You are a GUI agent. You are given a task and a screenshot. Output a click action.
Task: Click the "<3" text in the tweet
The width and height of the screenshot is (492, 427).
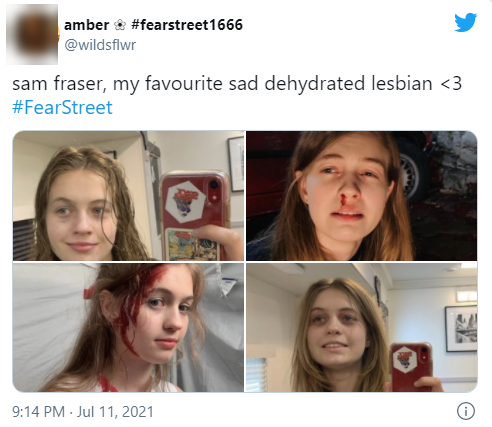(451, 83)
